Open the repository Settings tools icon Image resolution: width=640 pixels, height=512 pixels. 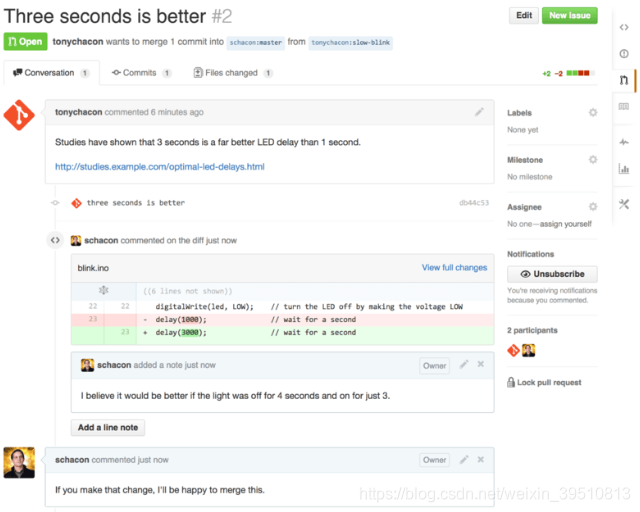click(624, 204)
